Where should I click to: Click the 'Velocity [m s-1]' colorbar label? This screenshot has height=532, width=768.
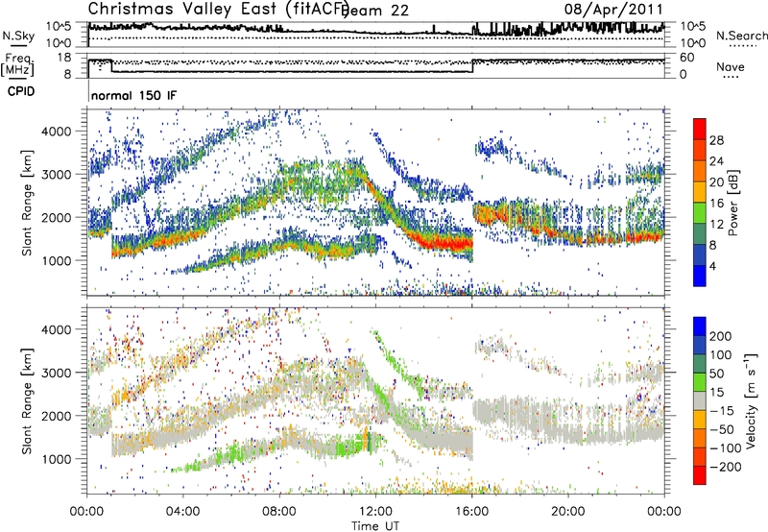[x=751, y=400]
